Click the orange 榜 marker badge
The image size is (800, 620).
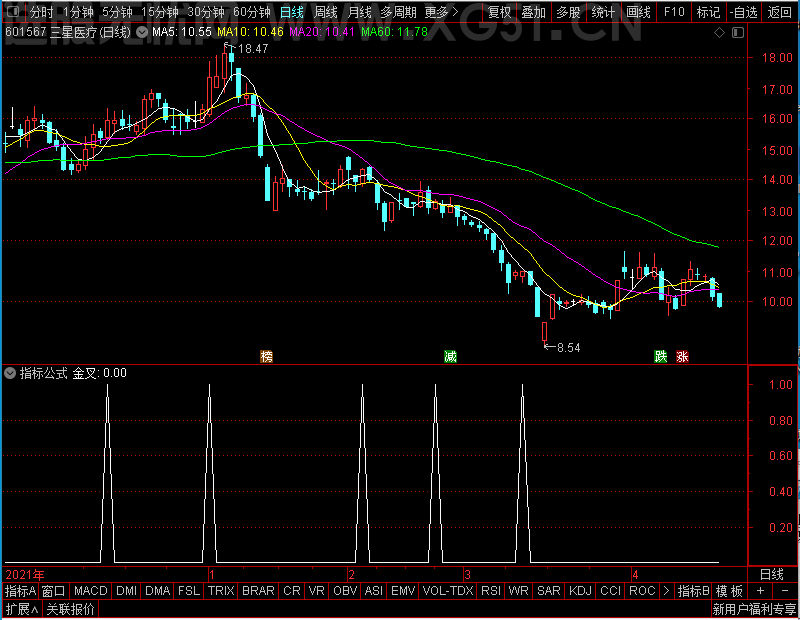[266, 356]
